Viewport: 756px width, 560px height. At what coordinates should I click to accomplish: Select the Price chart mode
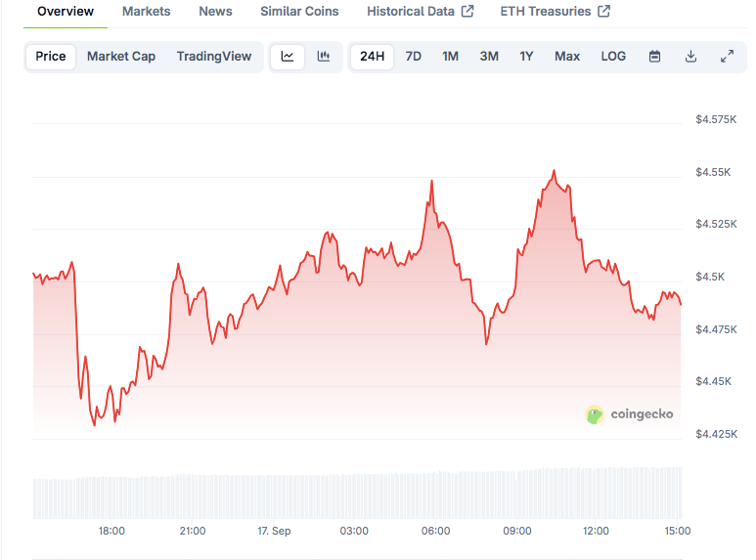(51, 57)
